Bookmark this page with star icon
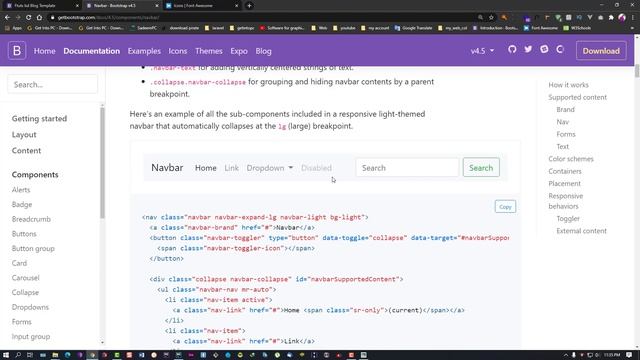 [x=491, y=18]
